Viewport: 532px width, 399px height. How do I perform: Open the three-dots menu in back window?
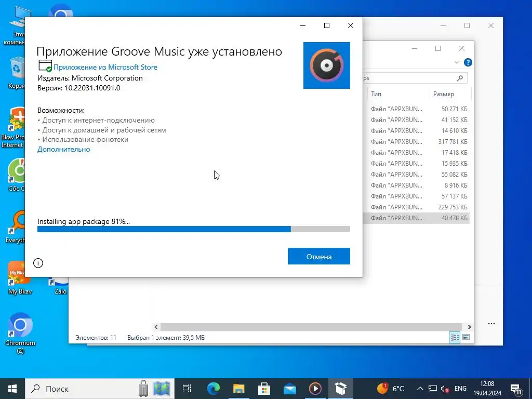[491, 324]
